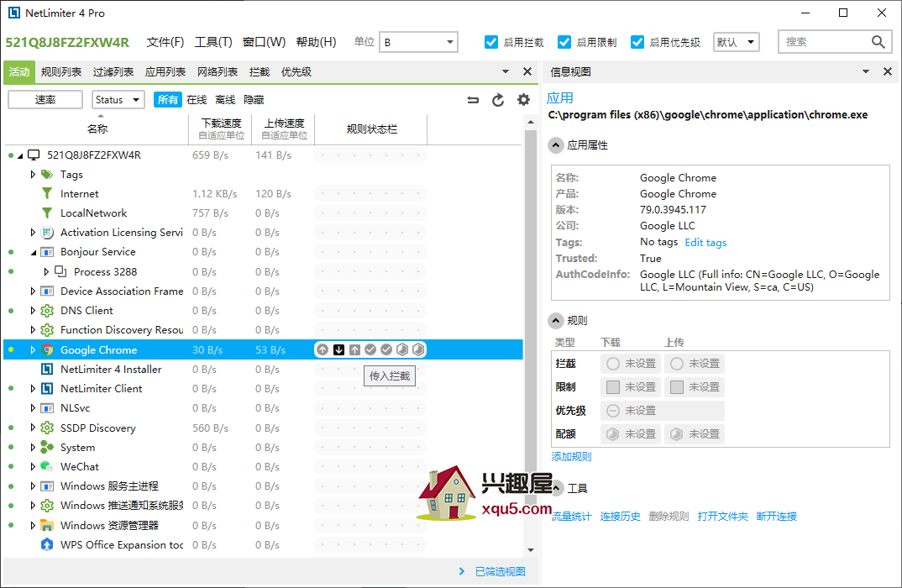The height and width of the screenshot is (588, 902).
Task: Click the collapse-all arrows icon in activity toolbar
Action: pyautogui.click(x=473, y=100)
